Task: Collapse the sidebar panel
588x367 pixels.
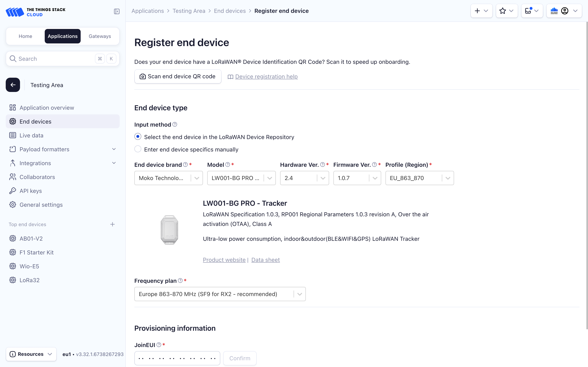Action: [x=116, y=11]
